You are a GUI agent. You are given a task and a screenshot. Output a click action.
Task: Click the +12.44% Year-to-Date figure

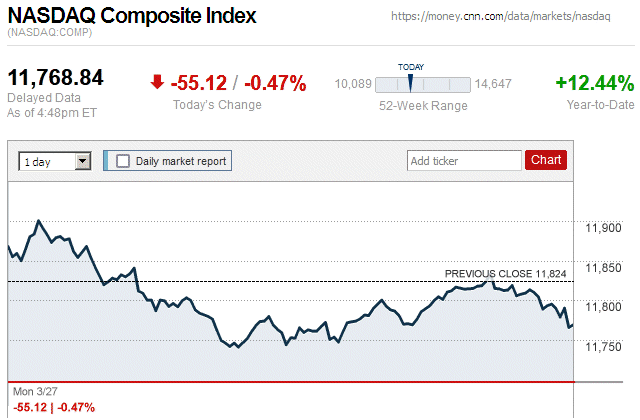coord(595,83)
